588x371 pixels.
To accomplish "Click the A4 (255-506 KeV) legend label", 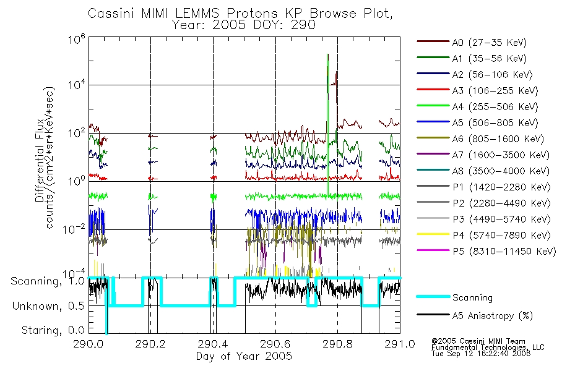I will pos(495,107).
